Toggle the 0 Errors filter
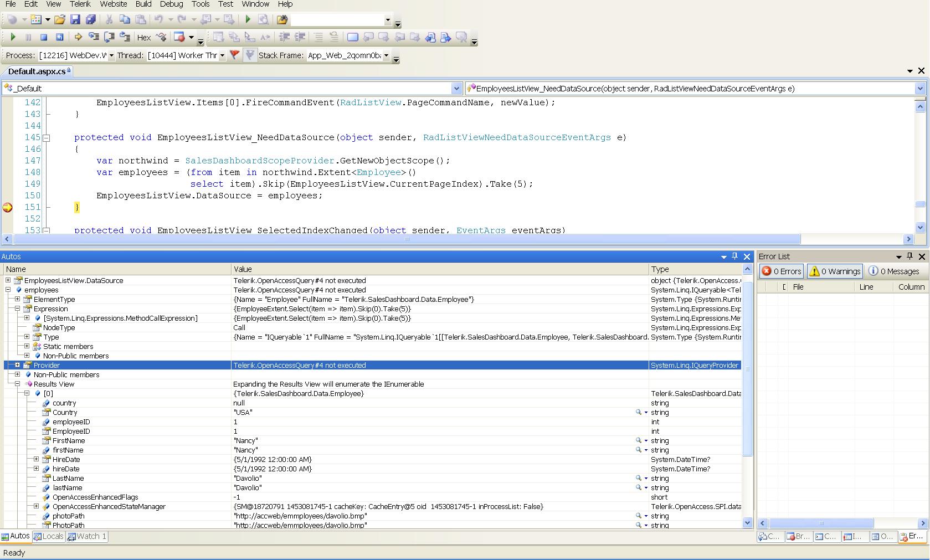Image resolution: width=930 pixels, height=560 pixels. tap(782, 271)
